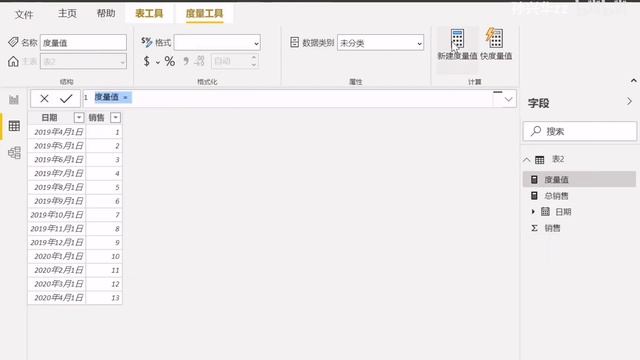Click the name tag icon beside 名称
Screen dimensions: 640x360
[13, 42]
